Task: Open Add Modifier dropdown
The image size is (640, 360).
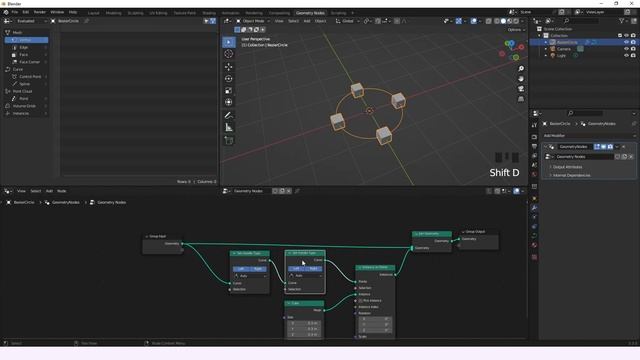Action: [x=589, y=136]
